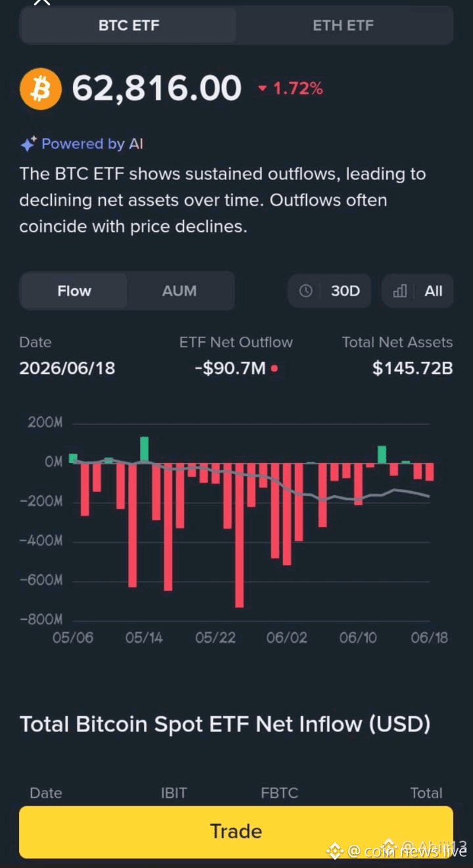Viewport: 473px width, 868px height.
Task: Click the red down arrow beside 1.72%
Action: coord(262,89)
